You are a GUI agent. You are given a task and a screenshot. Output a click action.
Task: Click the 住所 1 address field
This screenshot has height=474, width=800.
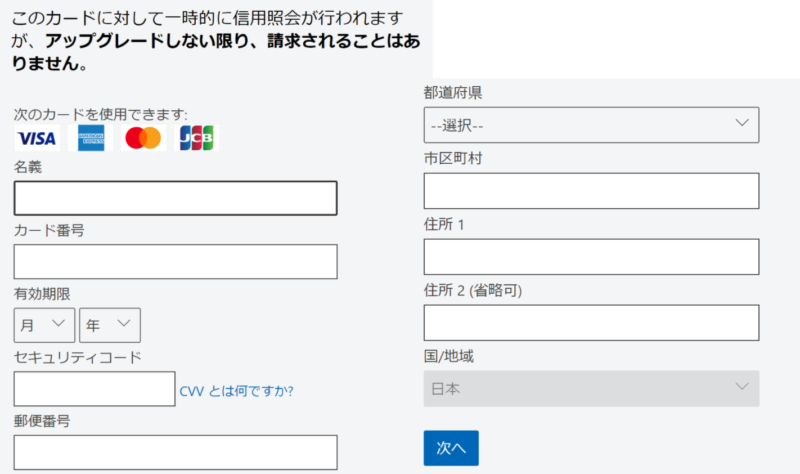coord(590,257)
